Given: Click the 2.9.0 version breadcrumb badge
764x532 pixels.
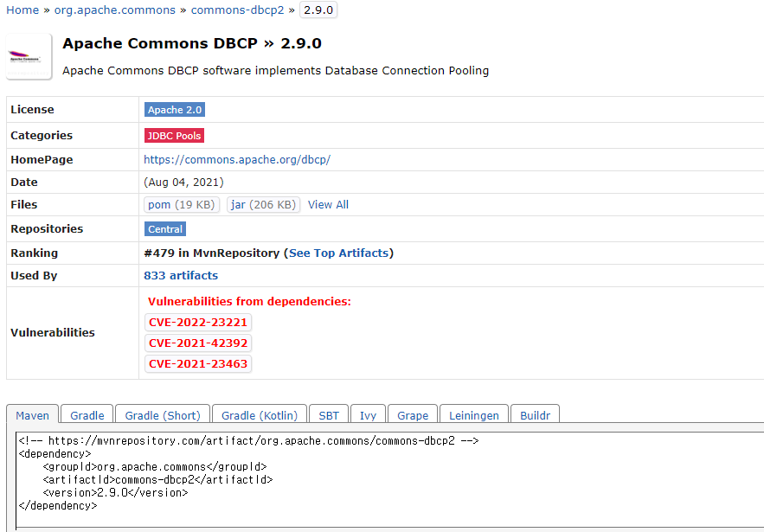Looking at the screenshot, I should coord(318,10).
